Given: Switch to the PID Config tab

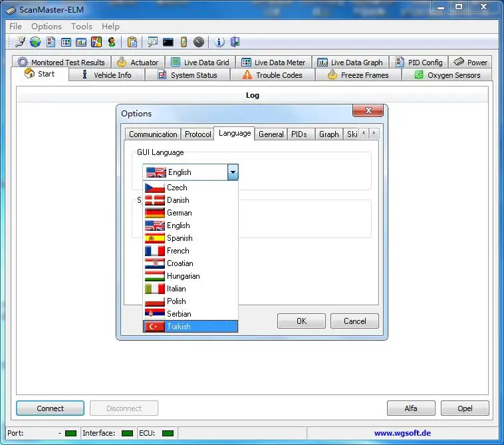Looking at the screenshot, I should pos(419,62).
